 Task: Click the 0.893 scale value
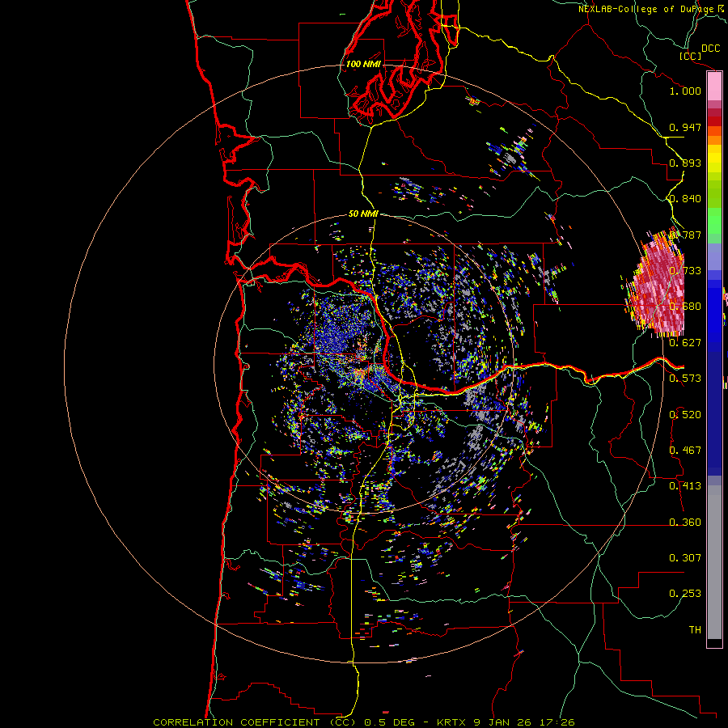coord(685,163)
